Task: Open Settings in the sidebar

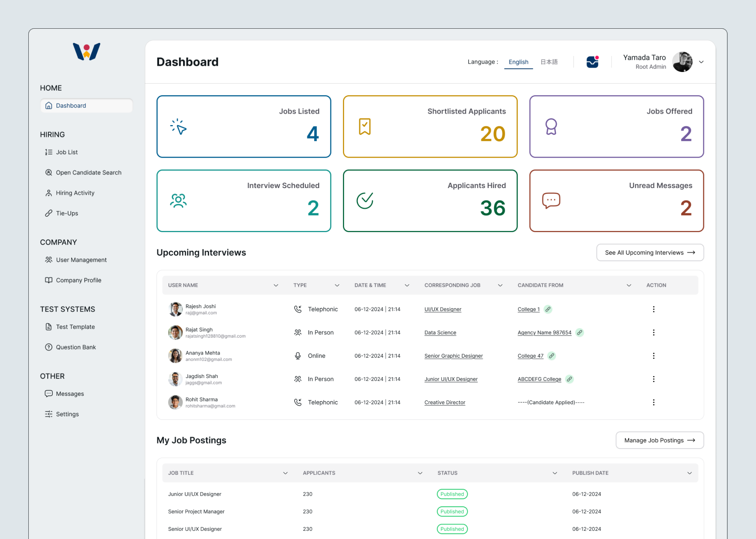Action: pos(62,414)
